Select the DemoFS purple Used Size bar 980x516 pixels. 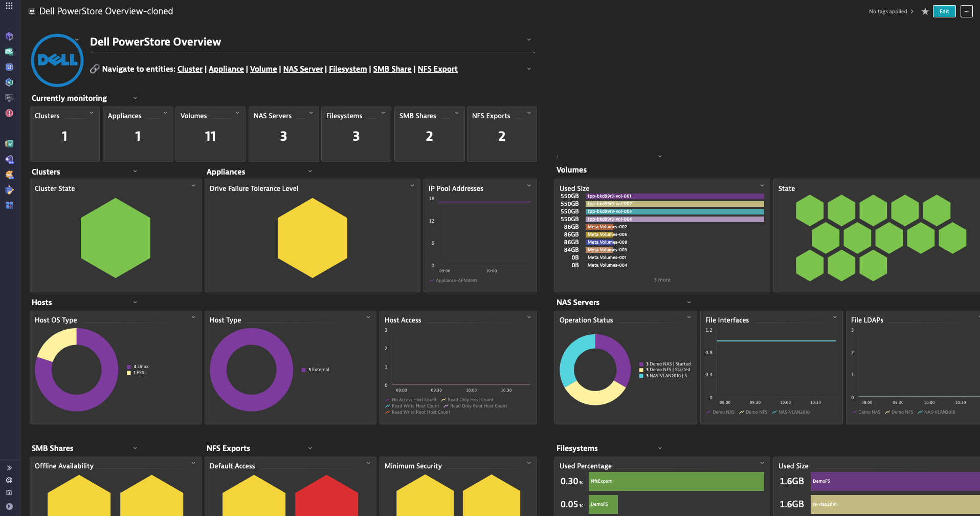[x=895, y=481]
